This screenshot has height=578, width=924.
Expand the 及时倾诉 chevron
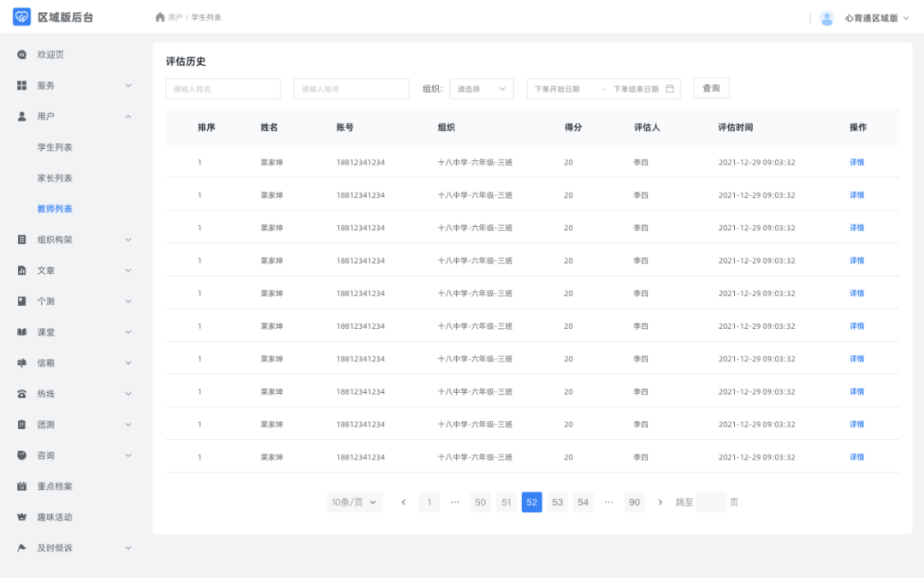pos(128,547)
